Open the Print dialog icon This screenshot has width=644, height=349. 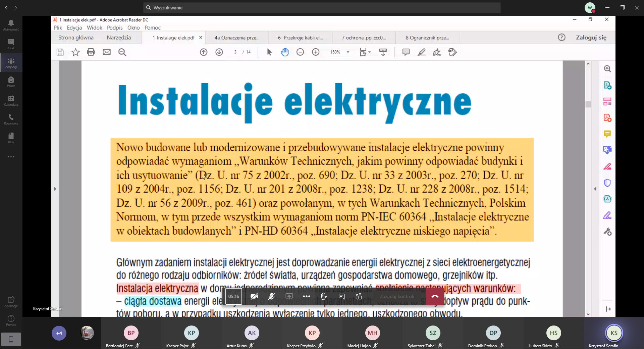91,52
